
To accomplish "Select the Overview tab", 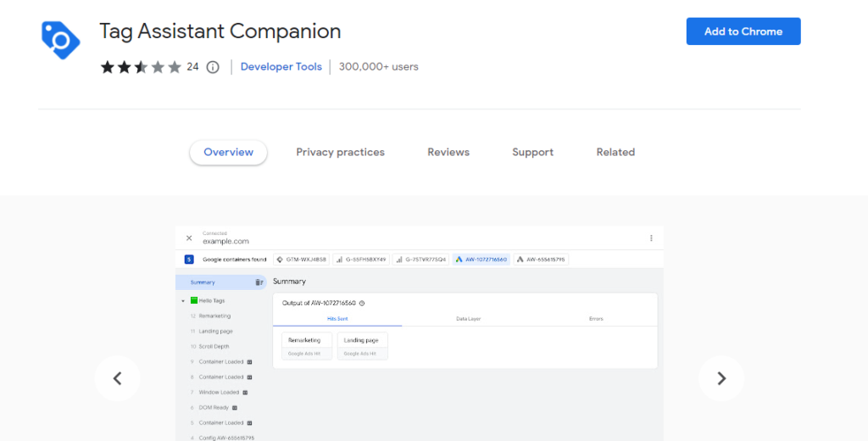I will [229, 153].
